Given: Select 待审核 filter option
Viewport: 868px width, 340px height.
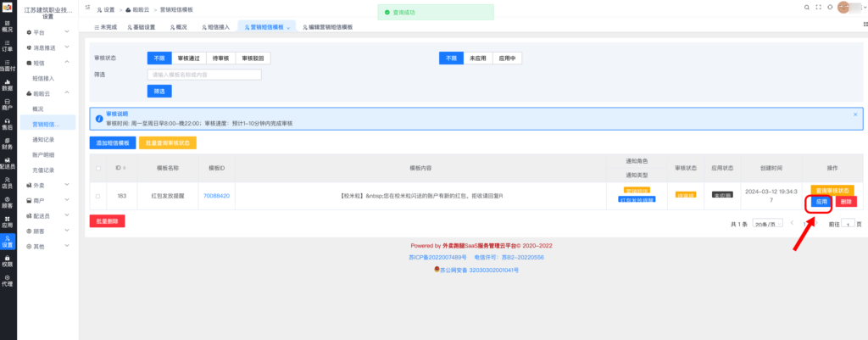Looking at the screenshot, I should (221, 59).
